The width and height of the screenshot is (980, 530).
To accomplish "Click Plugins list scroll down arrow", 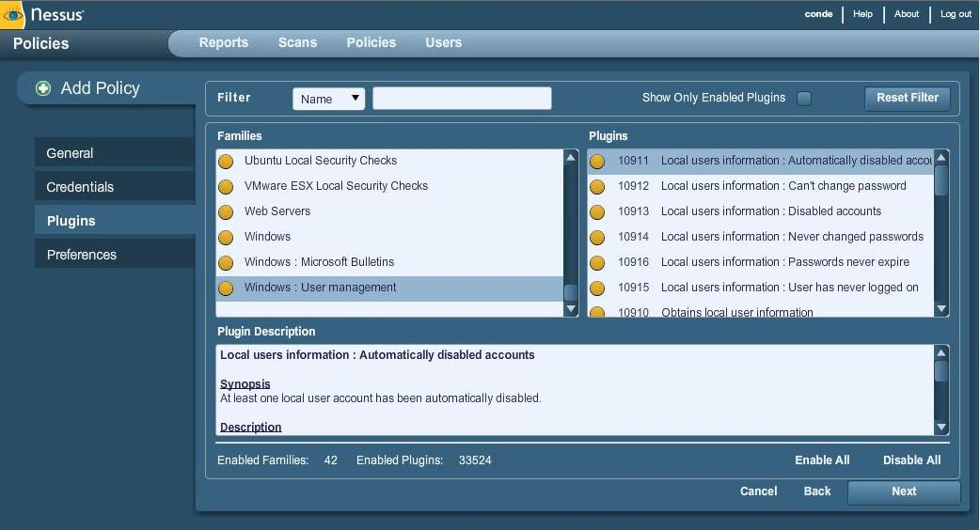I will click(941, 309).
